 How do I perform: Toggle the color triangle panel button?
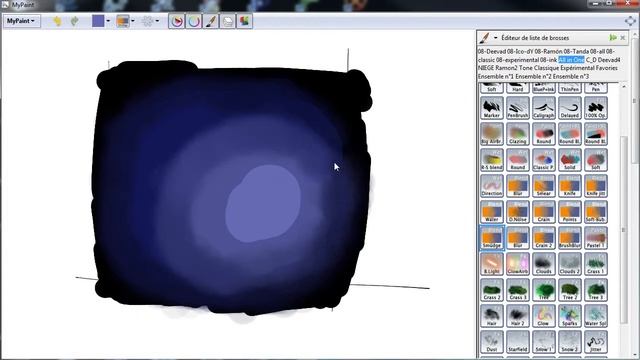click(x=177, y=21)
